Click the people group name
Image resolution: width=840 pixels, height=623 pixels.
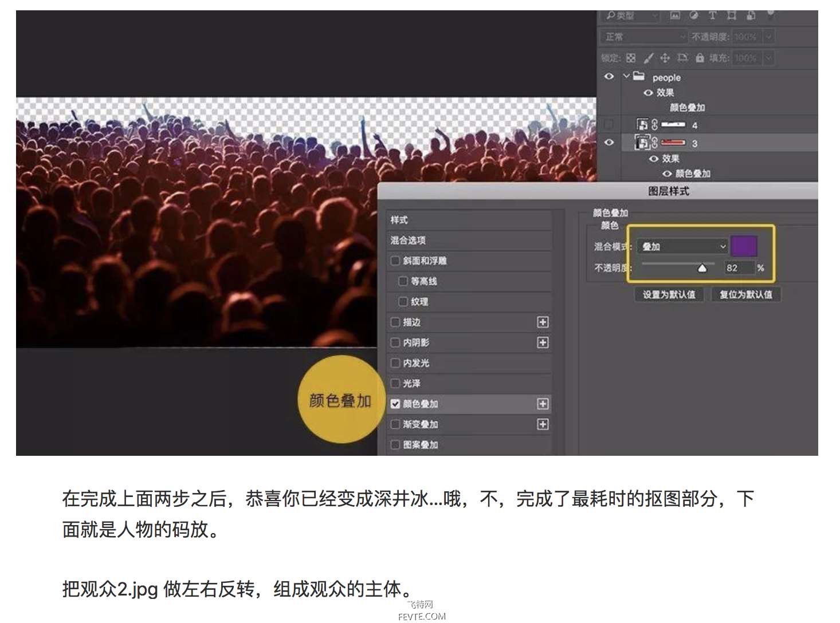(666, 77)
